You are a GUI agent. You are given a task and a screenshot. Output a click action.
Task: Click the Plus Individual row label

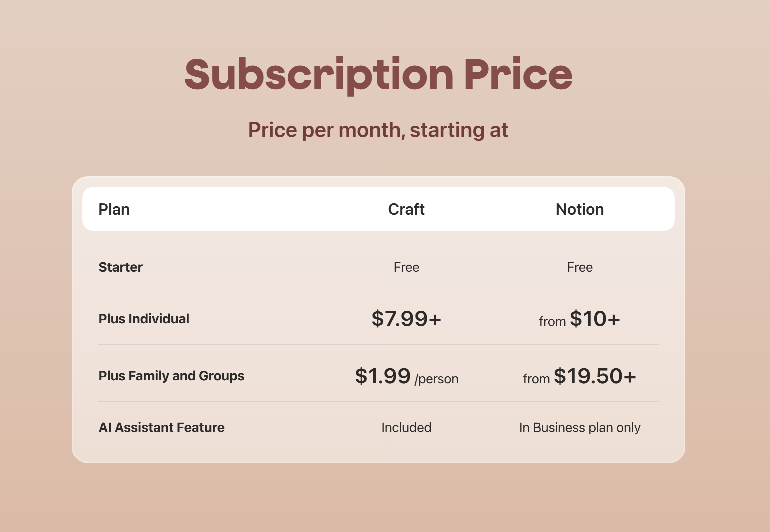point(144,319)
